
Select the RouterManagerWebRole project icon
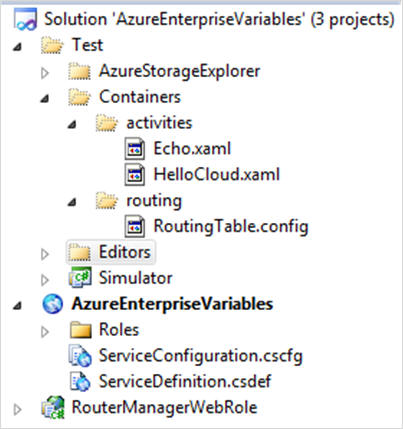pos(53,407)
